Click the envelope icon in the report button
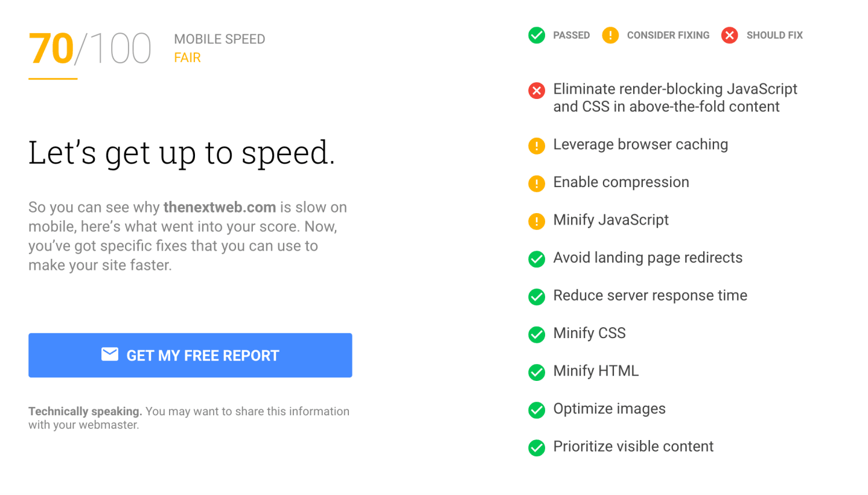 pyautogui.click(x=109, y=355)
